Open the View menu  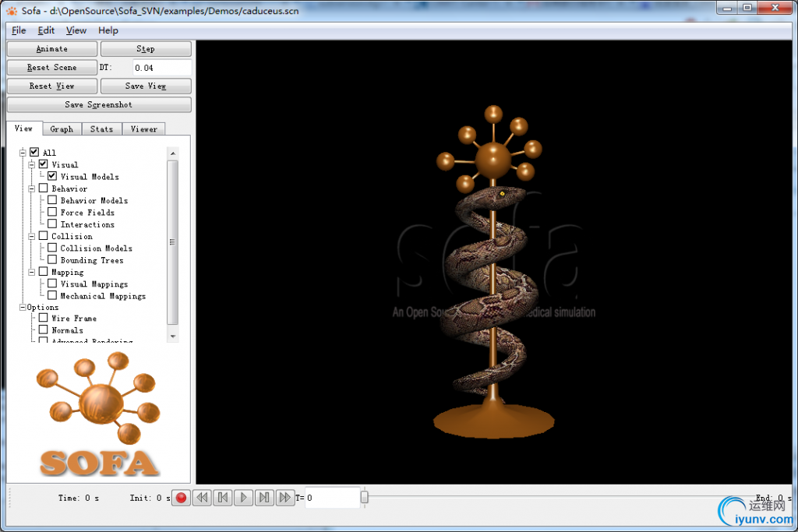tap(76, 30)
